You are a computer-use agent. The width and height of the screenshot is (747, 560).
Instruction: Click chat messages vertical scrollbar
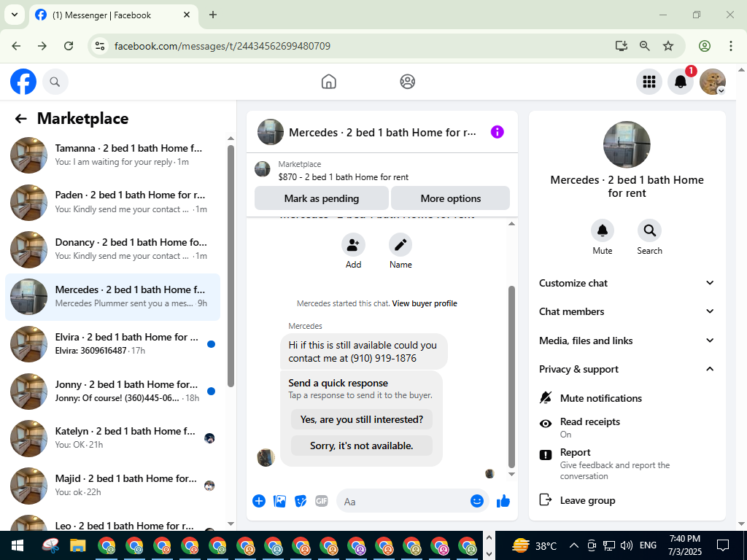pos(511,377)
